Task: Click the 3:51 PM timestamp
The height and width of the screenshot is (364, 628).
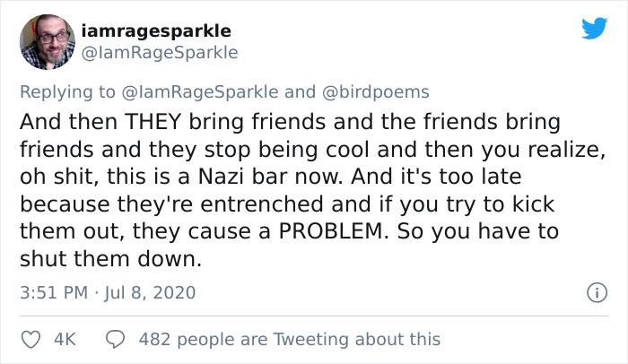Action: point(55,292)
